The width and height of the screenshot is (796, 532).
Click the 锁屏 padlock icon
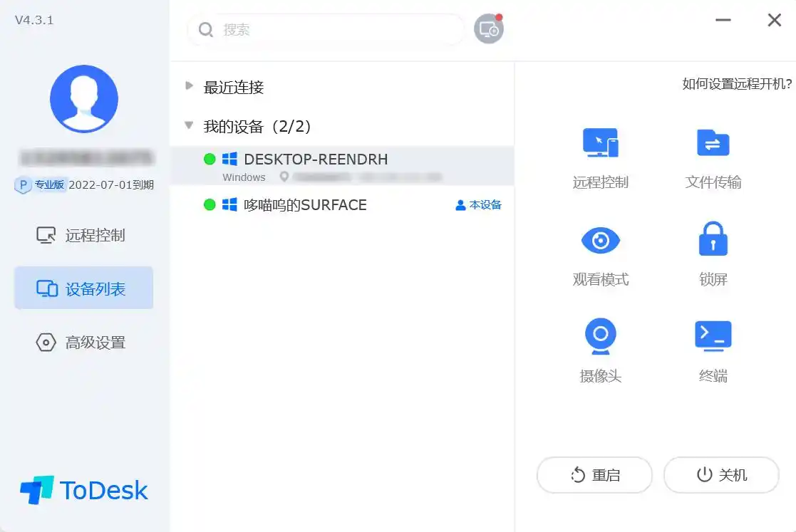713,239
